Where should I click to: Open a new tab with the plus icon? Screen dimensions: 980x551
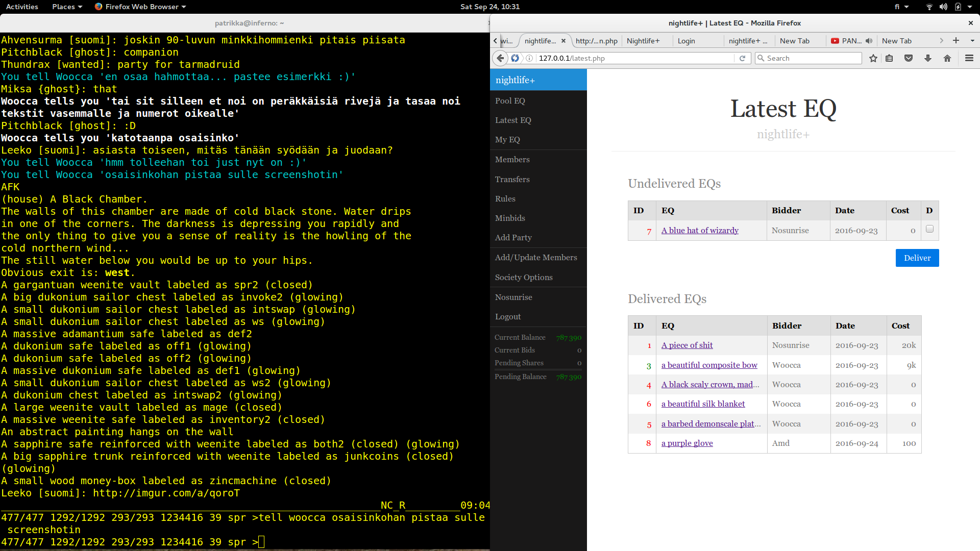pos(956,41)
